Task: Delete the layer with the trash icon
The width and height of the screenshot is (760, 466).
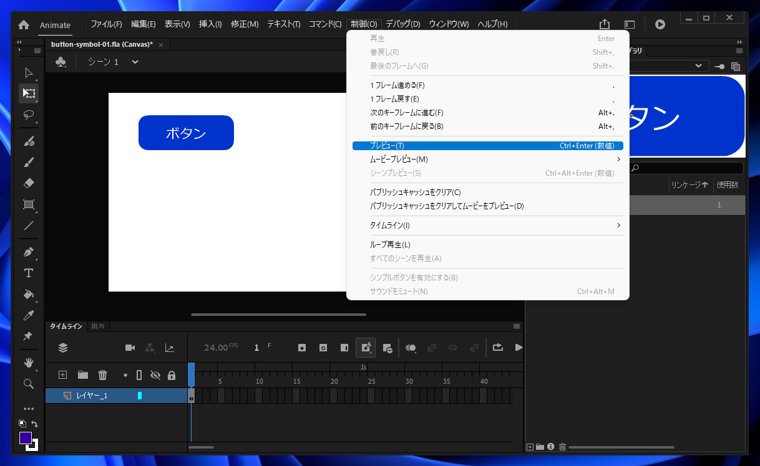Action: [103, 375]
